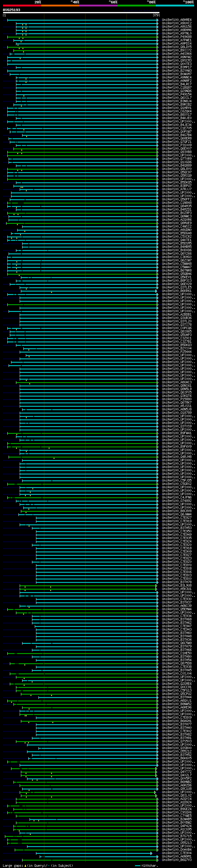Click the white query sequence bar for AV625193

click(x=81, y=13)
